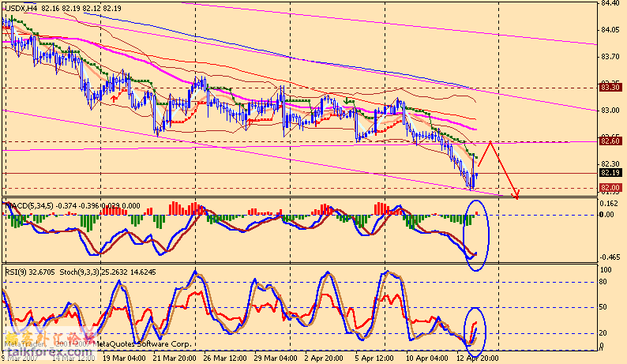Screen dimensions: 627x364
Task: Click the peak of the red forecast arrow
Action: (491, 142)
